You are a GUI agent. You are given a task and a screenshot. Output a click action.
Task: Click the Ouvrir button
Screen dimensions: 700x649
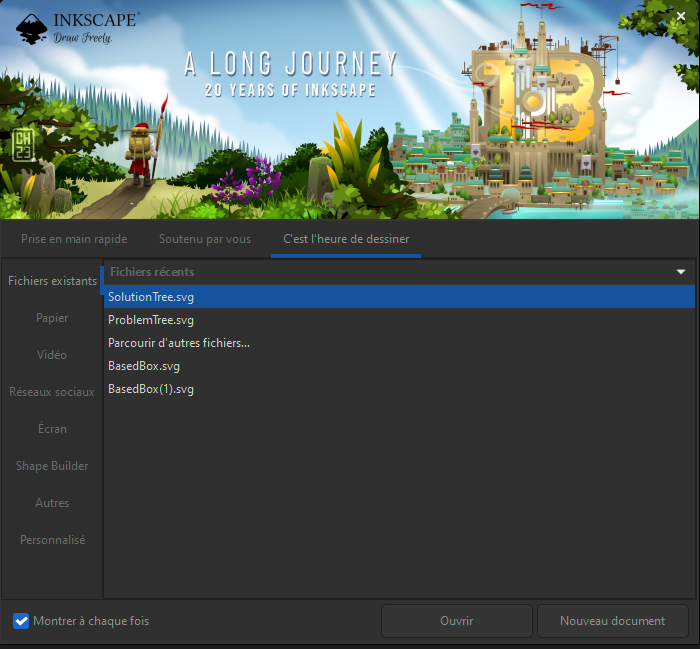click(x=457, y=621)
